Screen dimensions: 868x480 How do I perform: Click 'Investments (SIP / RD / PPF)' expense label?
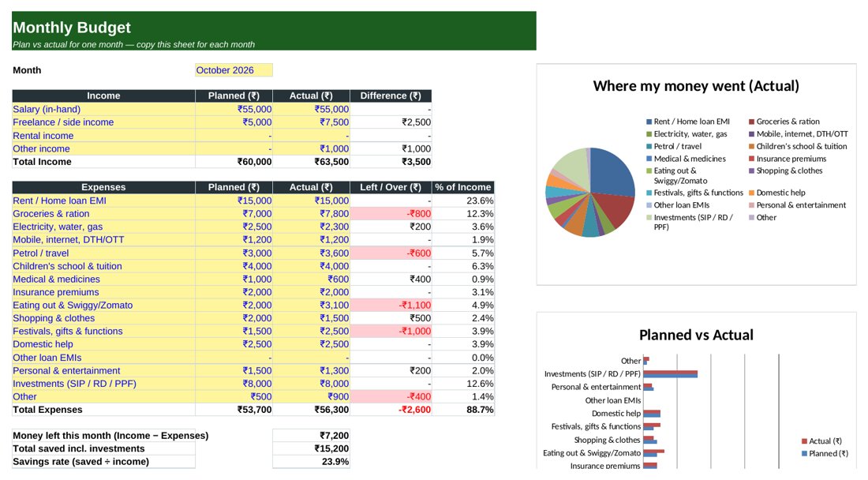(103, 384)
